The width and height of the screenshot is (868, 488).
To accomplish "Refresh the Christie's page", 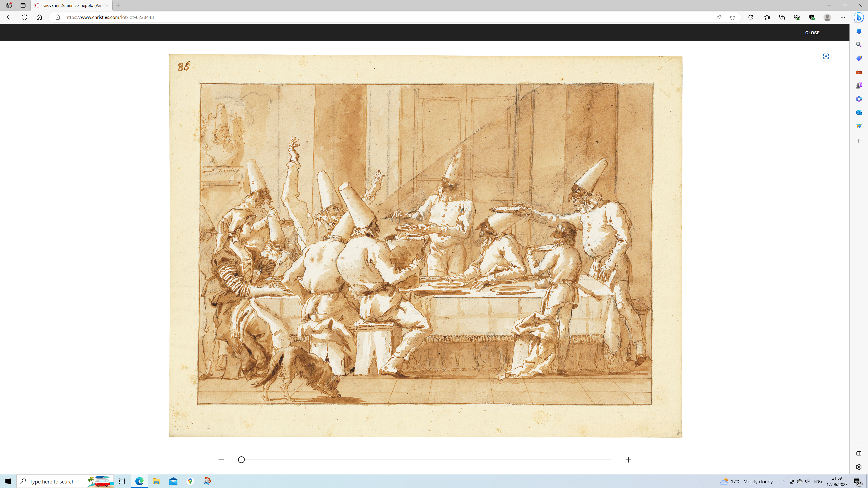I will click(24, 17).
